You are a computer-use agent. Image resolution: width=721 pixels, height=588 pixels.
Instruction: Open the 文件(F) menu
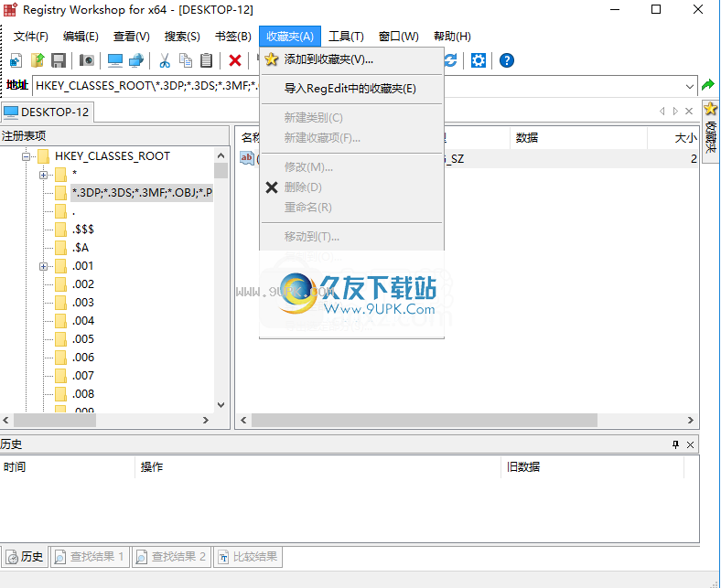pyautogui.click(x=30, y=37)
